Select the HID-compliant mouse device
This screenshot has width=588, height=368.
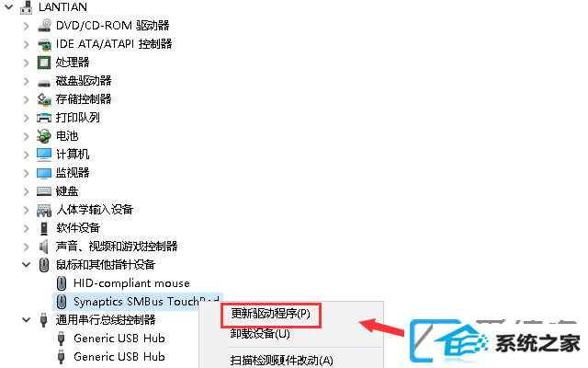[x=131, y=283]
